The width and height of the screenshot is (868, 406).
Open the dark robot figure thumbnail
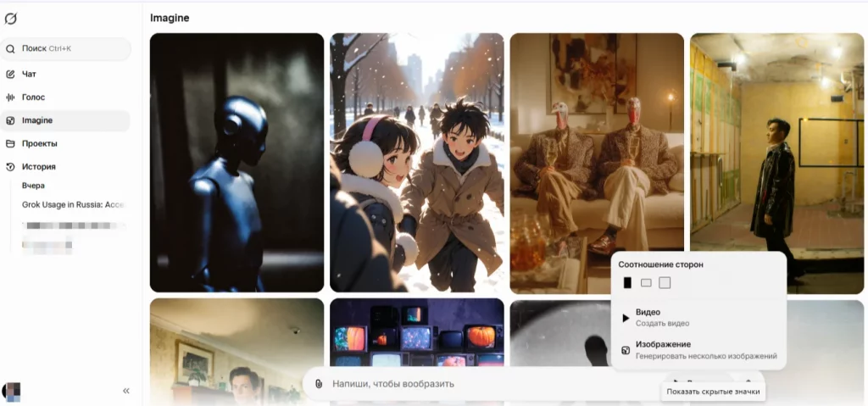(x=236, y=163)
